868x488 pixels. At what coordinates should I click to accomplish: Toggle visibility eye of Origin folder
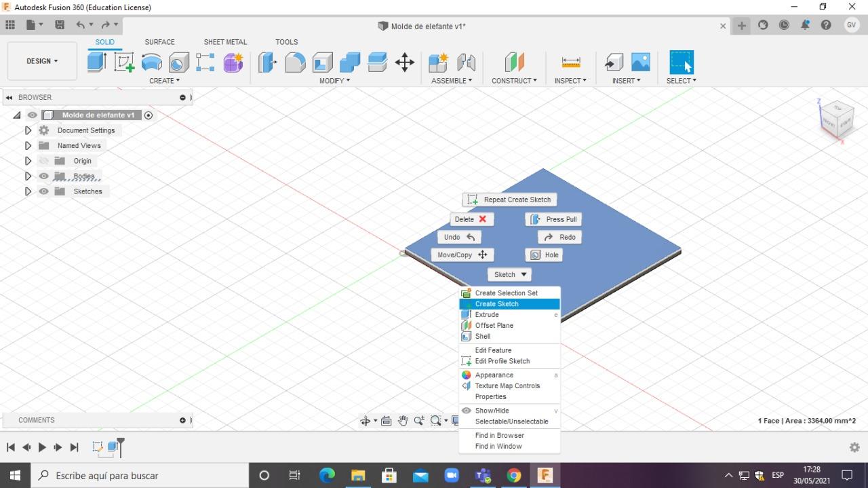click(44, 161)
